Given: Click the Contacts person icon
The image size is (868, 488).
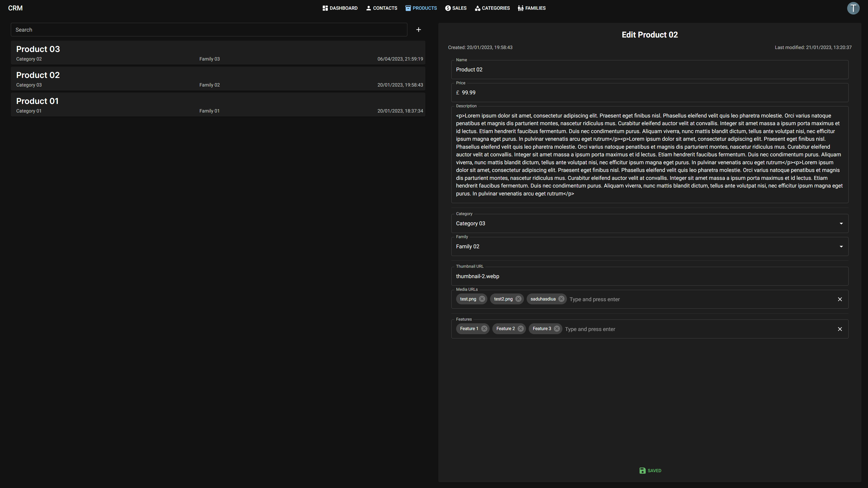Looking at the screenshot, I should coord(369,8).
